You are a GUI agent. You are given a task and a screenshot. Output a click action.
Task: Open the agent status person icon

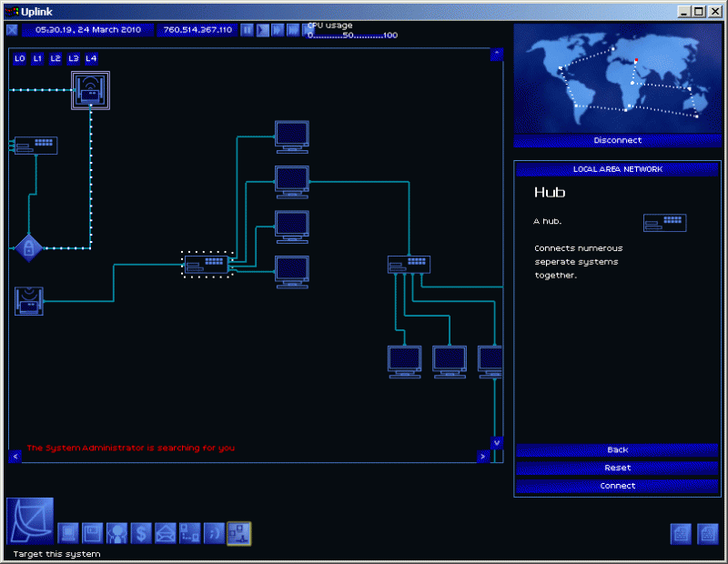click(x=117, y=533)
